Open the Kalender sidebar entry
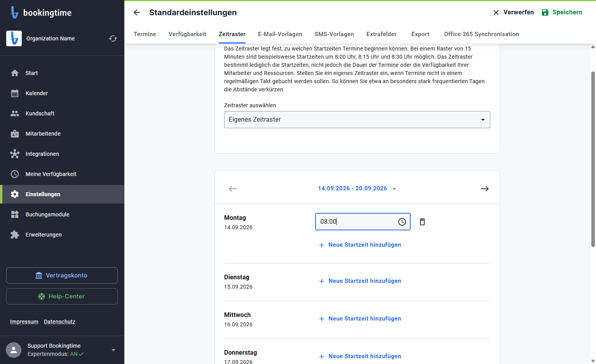 (62, 93)
